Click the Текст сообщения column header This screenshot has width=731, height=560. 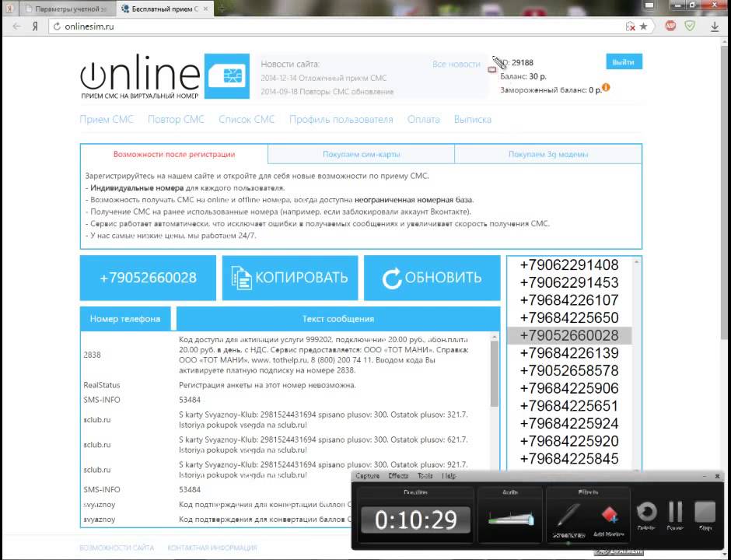click(338, 319)
